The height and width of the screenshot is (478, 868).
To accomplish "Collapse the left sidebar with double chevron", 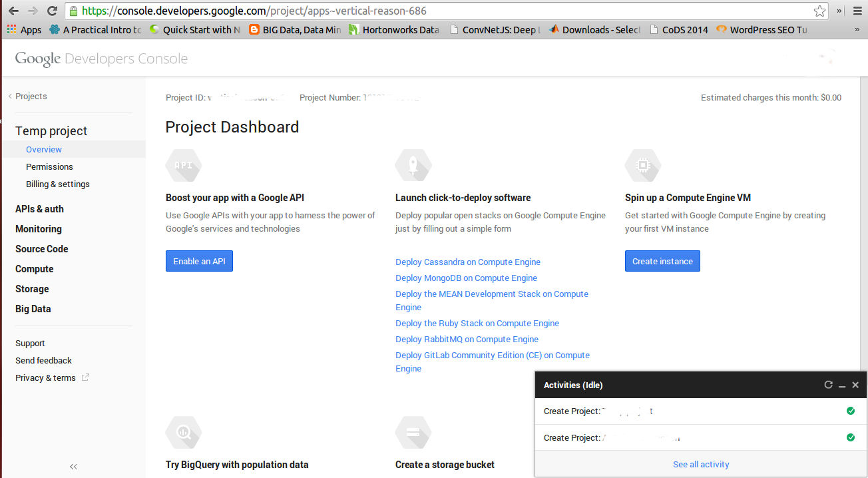I will [x=73, y=467].
